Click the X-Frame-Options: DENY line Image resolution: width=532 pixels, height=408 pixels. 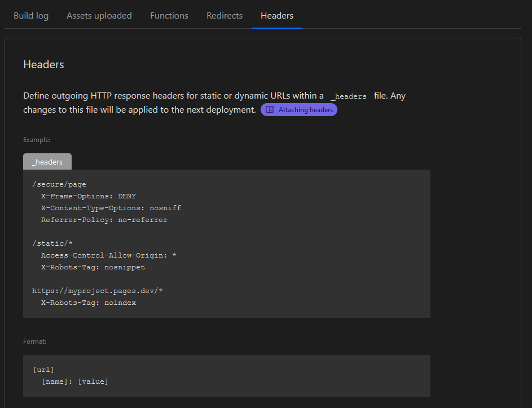89,196
